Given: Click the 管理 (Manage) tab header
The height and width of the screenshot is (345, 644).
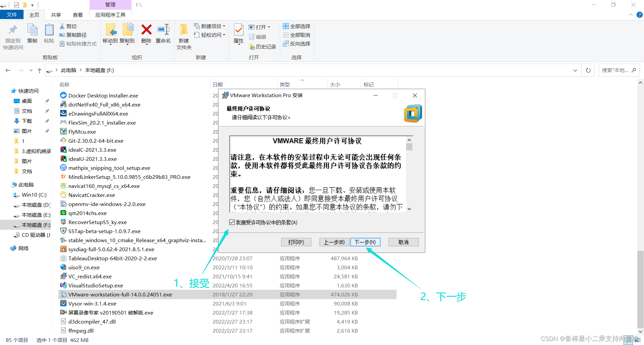Looking at the screenshot, I should [110, 5].
